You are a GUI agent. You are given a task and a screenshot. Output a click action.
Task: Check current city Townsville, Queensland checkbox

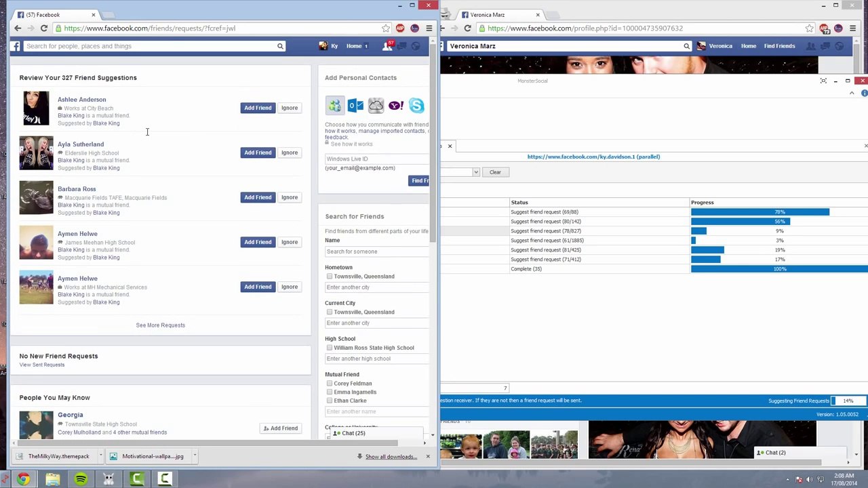coord(330,312)
